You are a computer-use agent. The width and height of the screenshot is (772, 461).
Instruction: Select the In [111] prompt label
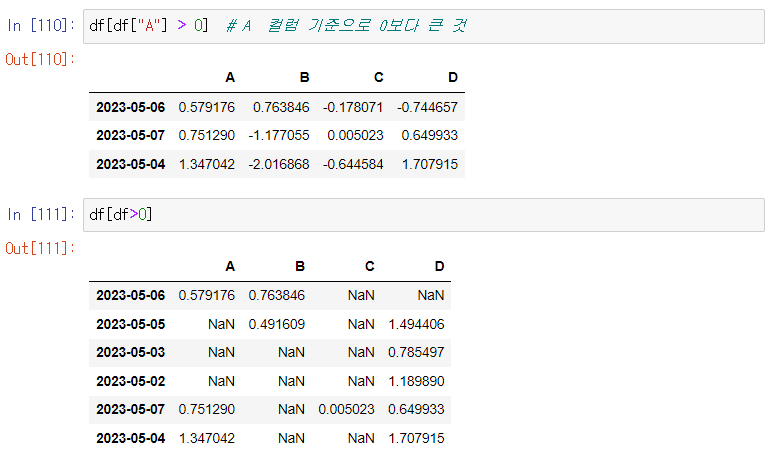[41, 214]
